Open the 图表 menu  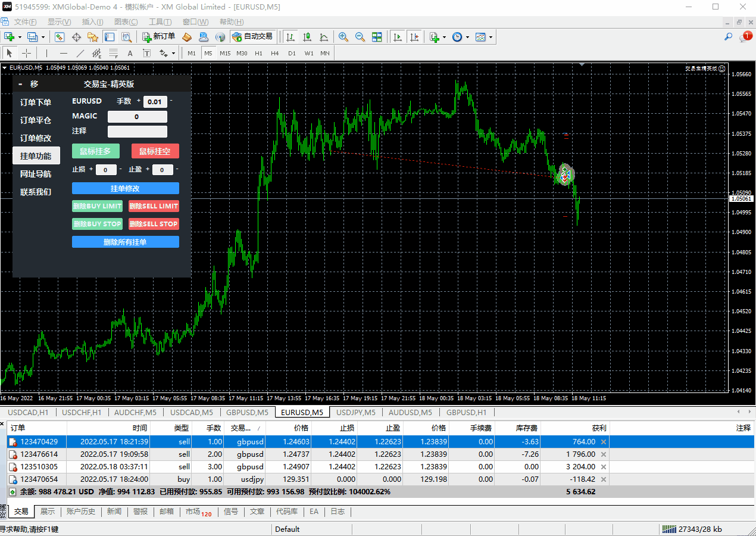[126, 22]
